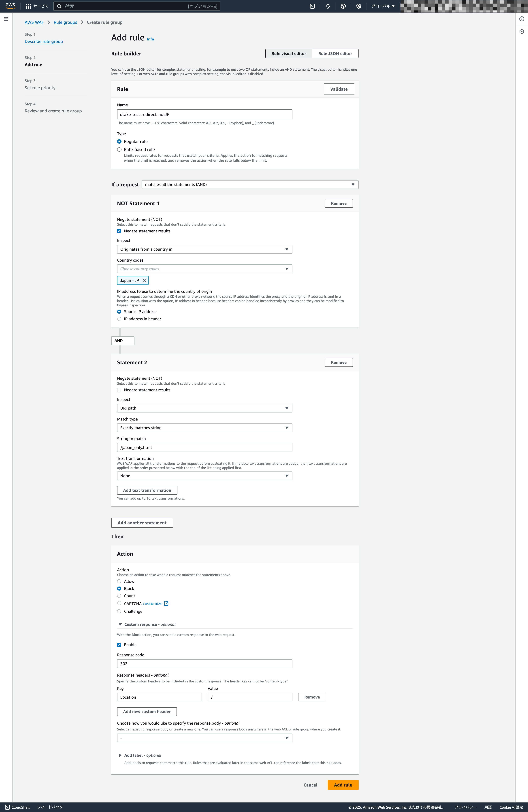Screen dimensions: 528x812
Task: Open the Text transformation None dropdown
Action: [x=205, y=476]
